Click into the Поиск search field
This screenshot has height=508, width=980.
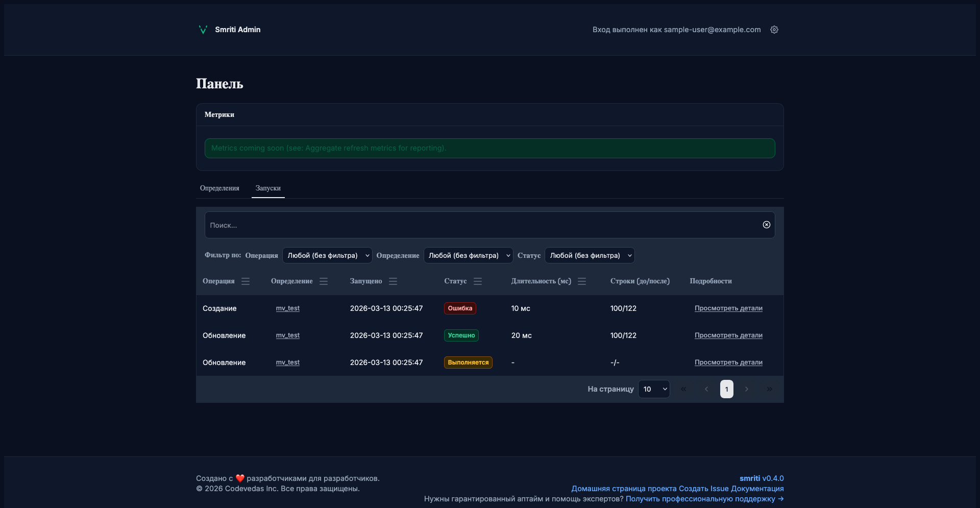(480, 225)
